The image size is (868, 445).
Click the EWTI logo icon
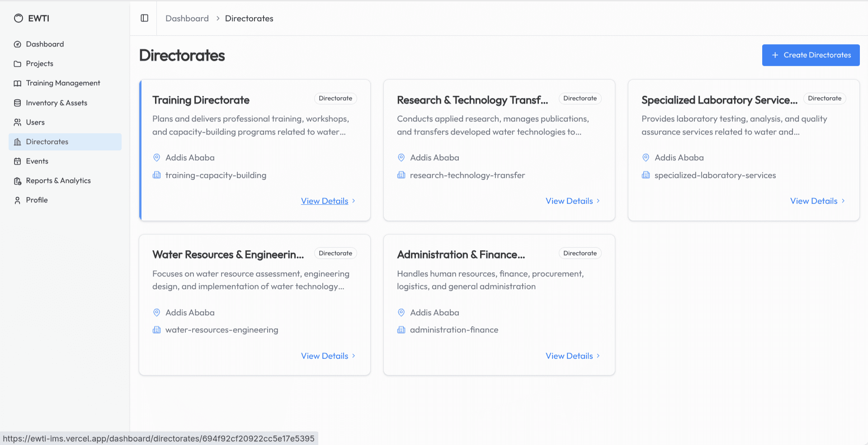pos(18,18)
